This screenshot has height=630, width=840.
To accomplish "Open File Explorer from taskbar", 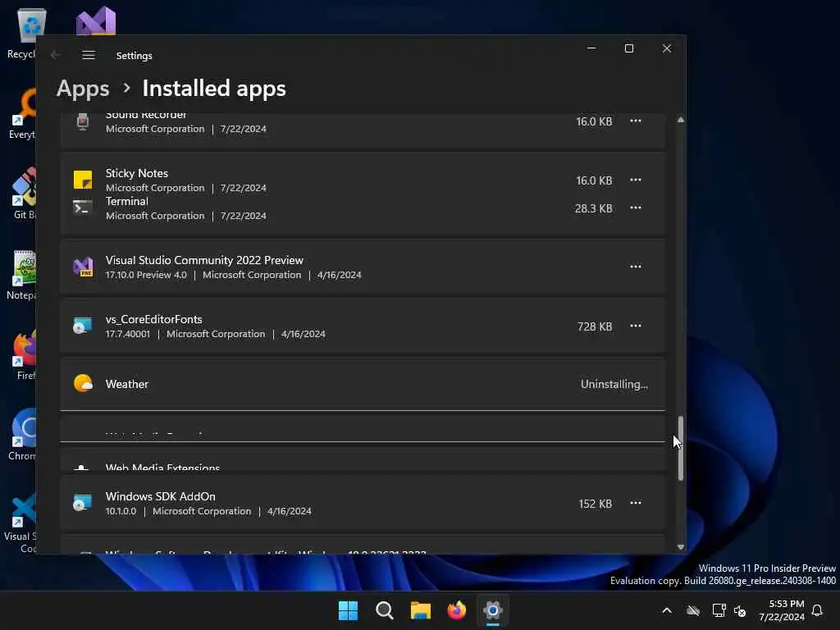I will point(421,610).
